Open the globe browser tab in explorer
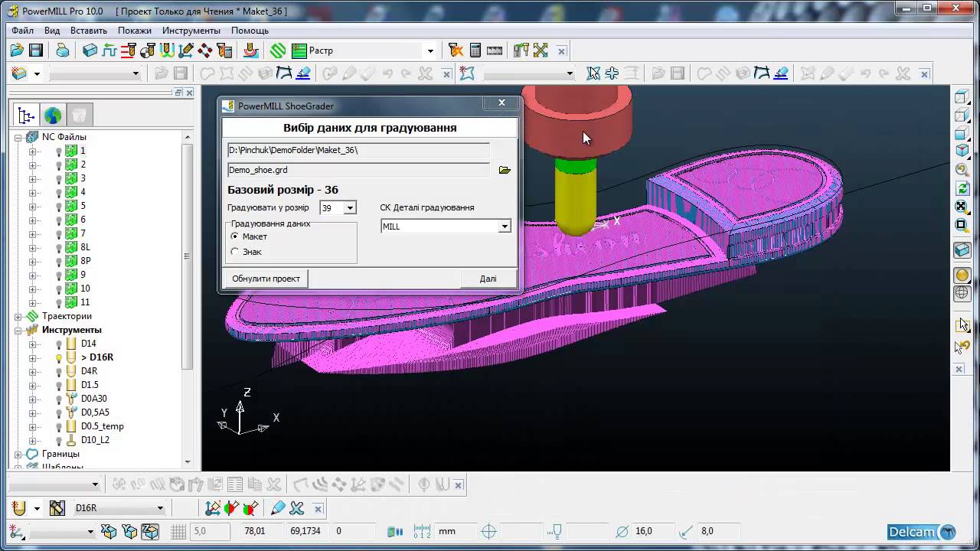The height and width of the screenshot is (551, 980). pos(53,116)
